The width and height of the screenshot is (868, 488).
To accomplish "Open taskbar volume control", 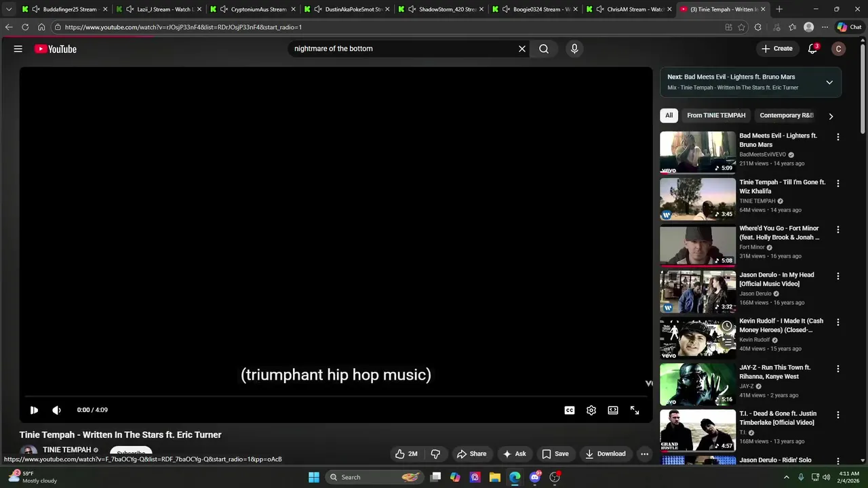I will click(x=826, y=477).
